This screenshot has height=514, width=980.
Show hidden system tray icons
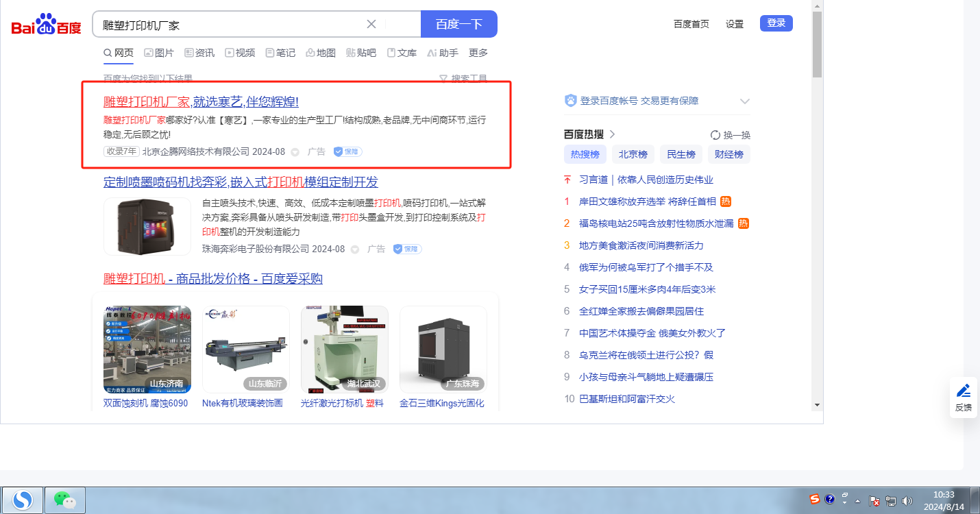click(x=857, y=500)
